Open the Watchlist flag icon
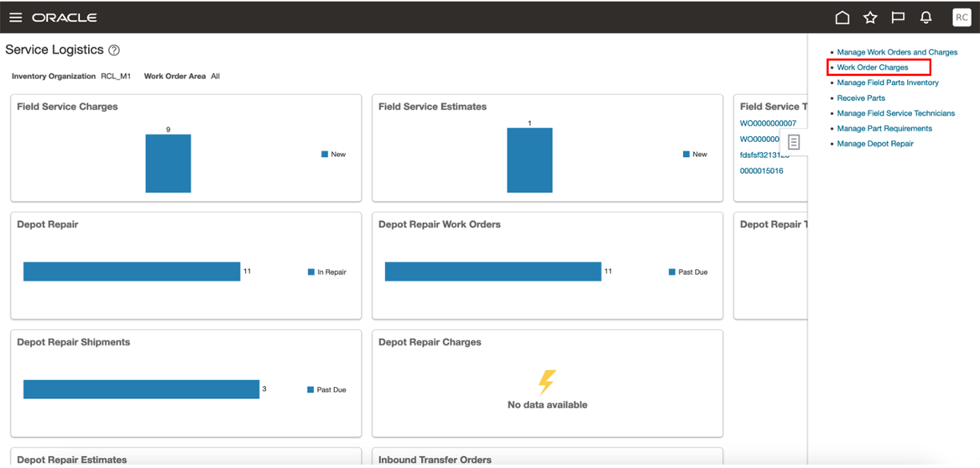Screen dimensions: 980x468 tap(898, 17)
